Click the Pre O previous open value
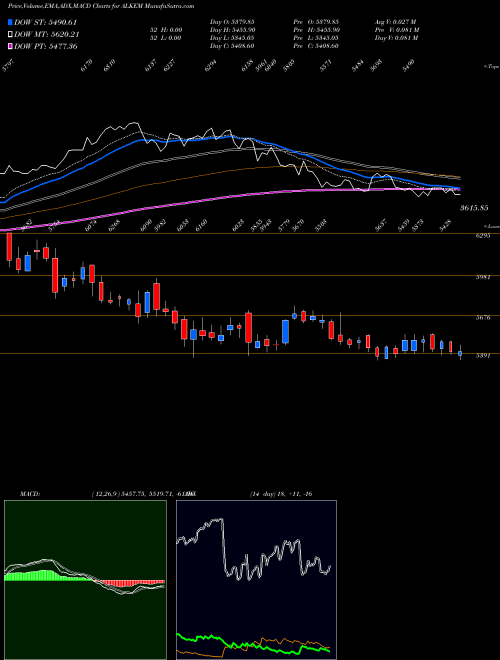This screenshot has width=500, height=660. click(x=316, y=22)
